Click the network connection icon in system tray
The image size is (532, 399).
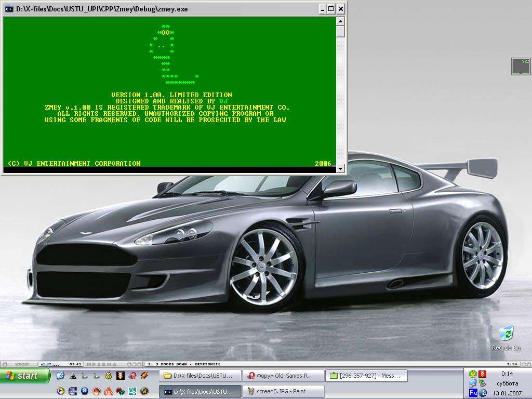[x=472, y=383]
